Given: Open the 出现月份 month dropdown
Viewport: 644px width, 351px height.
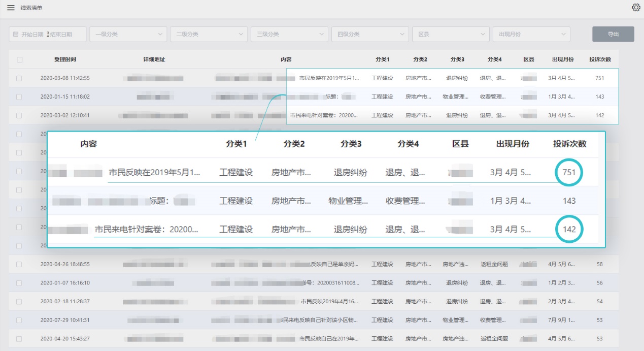Looking at the screenshot, I should pos(531,34).
